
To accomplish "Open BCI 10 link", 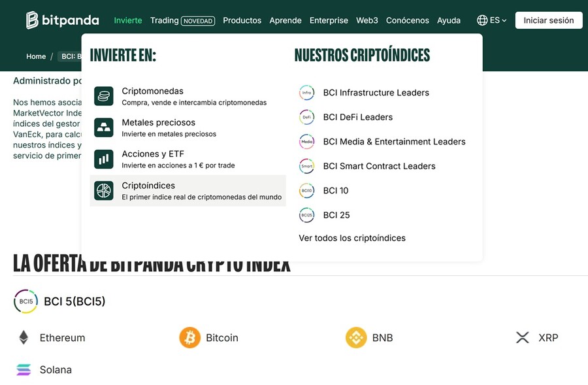I will click(336, 191).
